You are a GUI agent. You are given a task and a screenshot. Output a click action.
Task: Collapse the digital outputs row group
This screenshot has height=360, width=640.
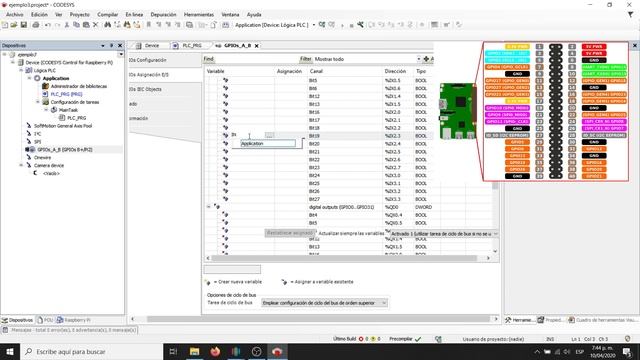point(209,207)
